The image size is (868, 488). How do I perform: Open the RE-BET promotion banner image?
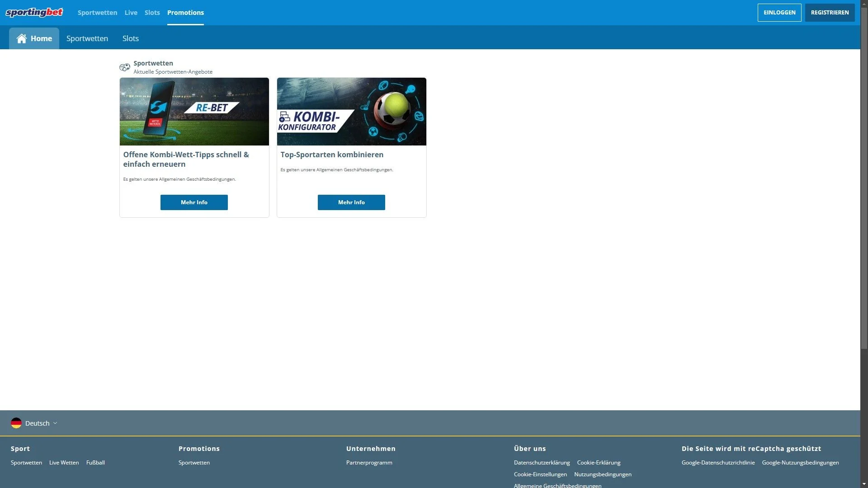(194, 111)
